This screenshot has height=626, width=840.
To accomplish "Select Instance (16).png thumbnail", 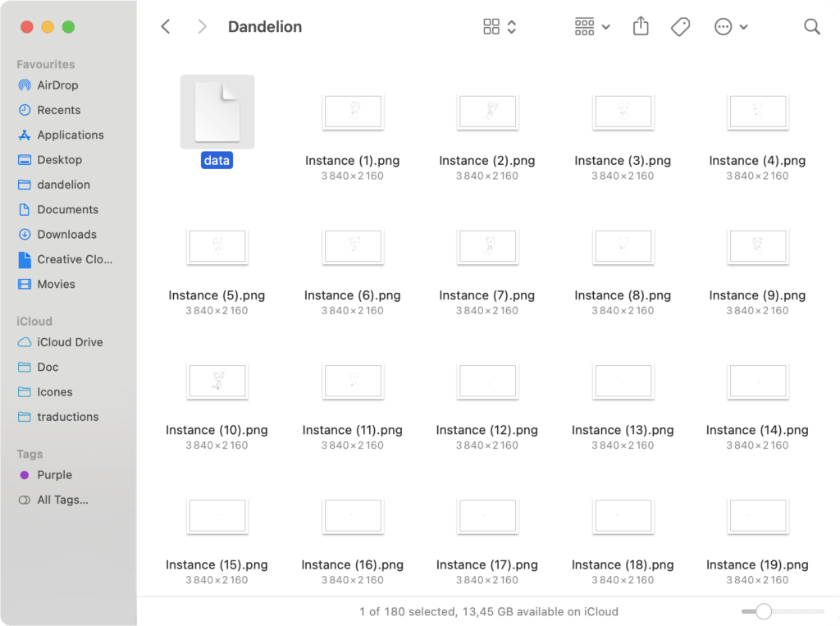I will click(x=353, y=516).
